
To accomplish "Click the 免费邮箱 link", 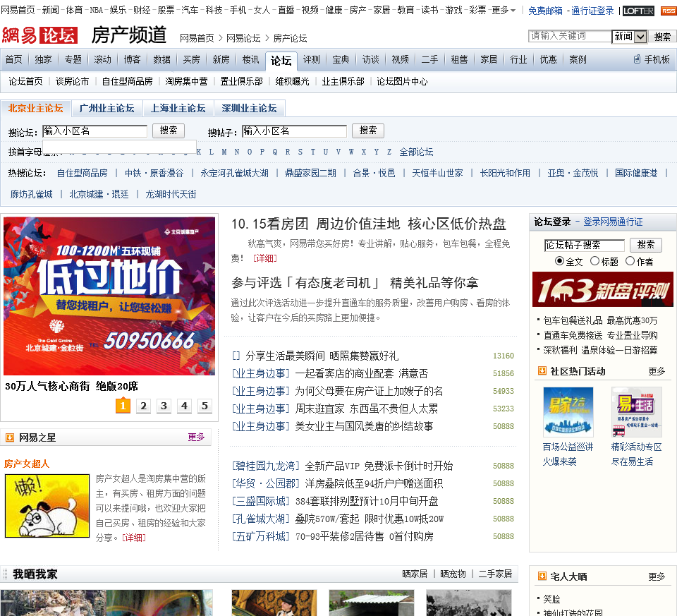I will 545,11.
